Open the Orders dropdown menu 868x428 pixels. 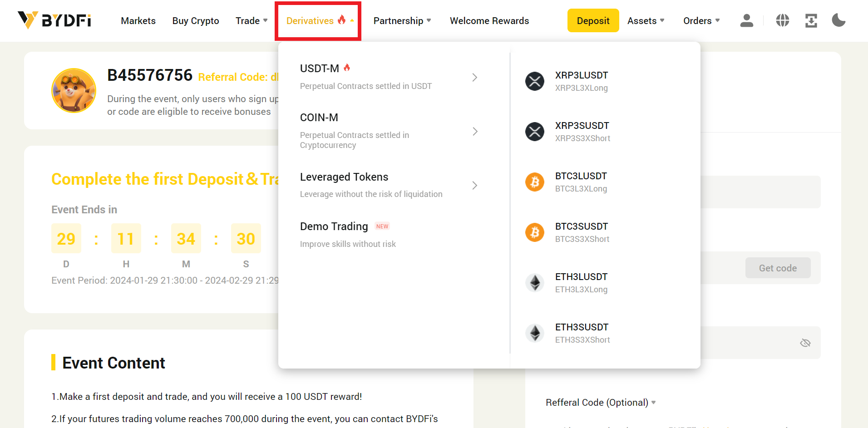701,21
